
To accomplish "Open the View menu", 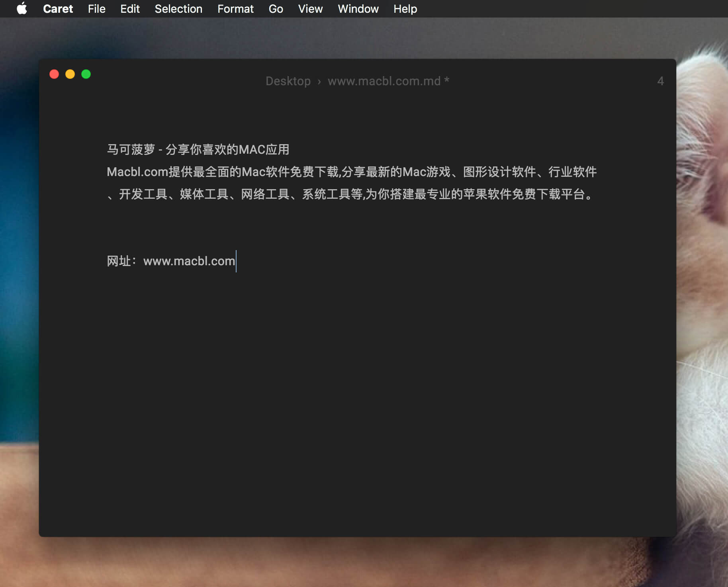I will click(x=310, y=9).
